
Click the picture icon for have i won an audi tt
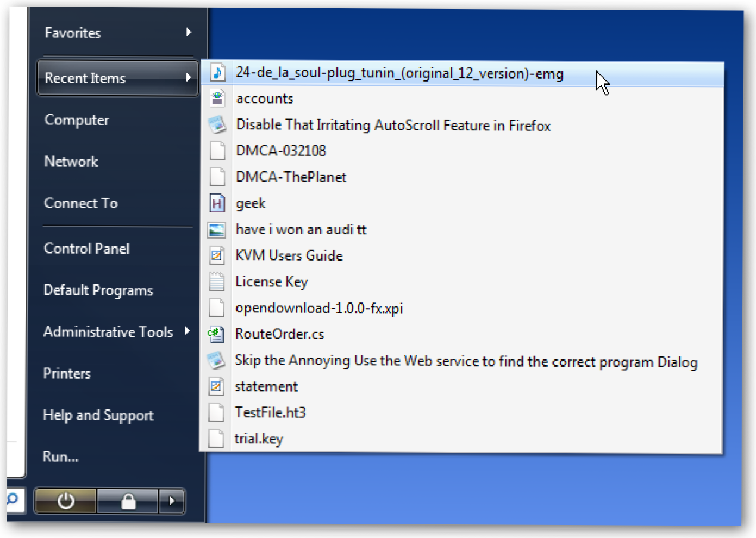pyautogui.click(x=217, y=230)
